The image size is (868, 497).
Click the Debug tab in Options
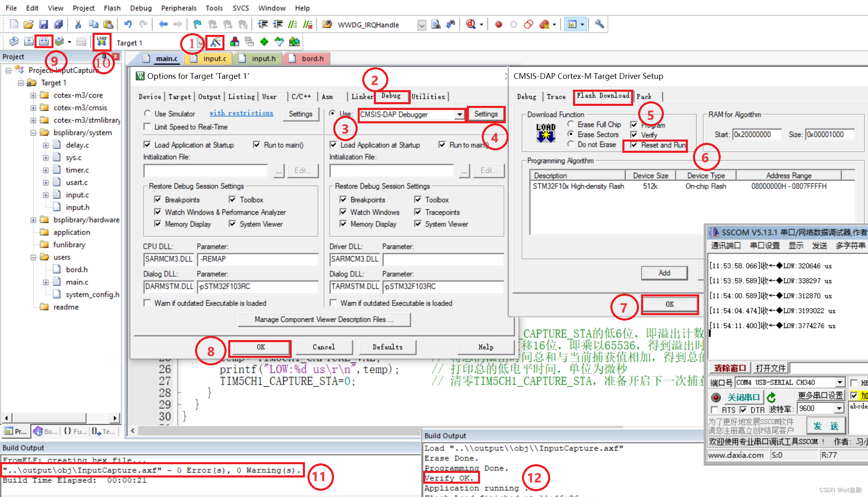(390, 95)
